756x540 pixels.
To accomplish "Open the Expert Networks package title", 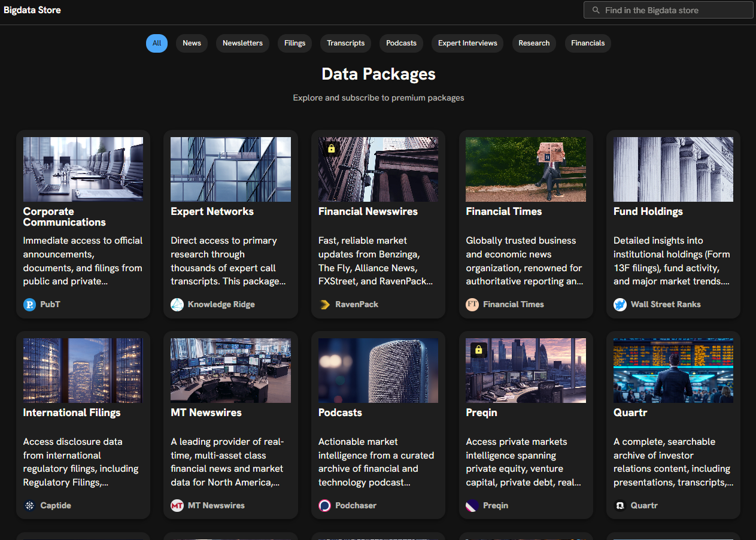I will click(x=212, y=211).
